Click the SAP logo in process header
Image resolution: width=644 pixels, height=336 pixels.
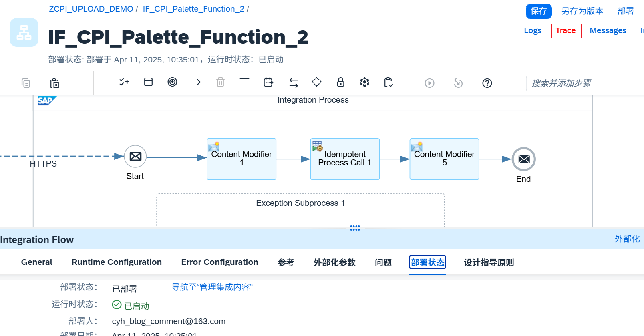(47, 101)
